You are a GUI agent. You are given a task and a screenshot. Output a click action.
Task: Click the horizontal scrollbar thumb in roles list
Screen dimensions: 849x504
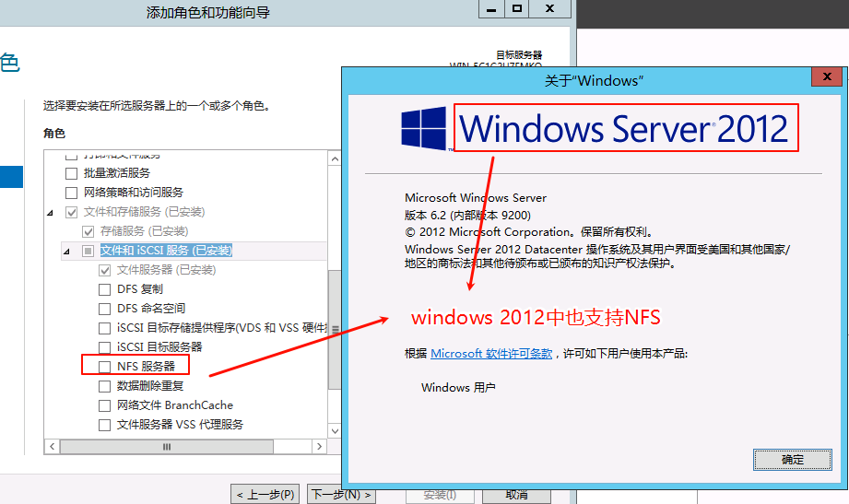click(168, 447)
